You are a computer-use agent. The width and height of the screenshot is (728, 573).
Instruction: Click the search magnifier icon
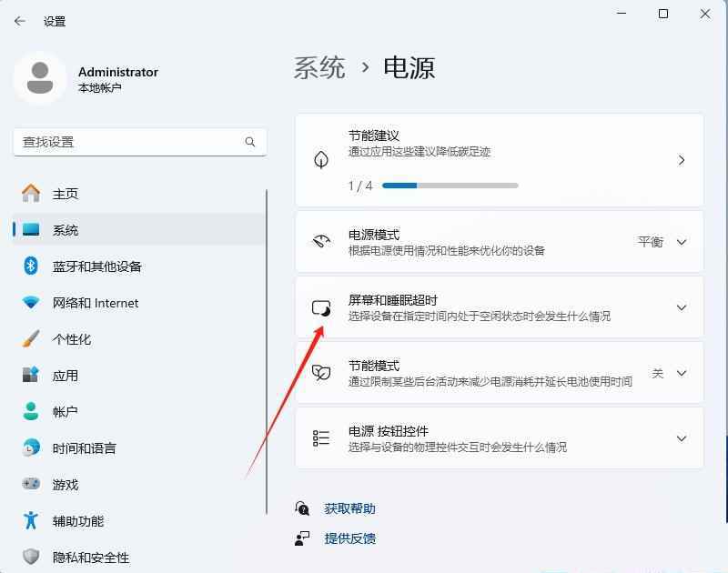(x=249, y=142)
